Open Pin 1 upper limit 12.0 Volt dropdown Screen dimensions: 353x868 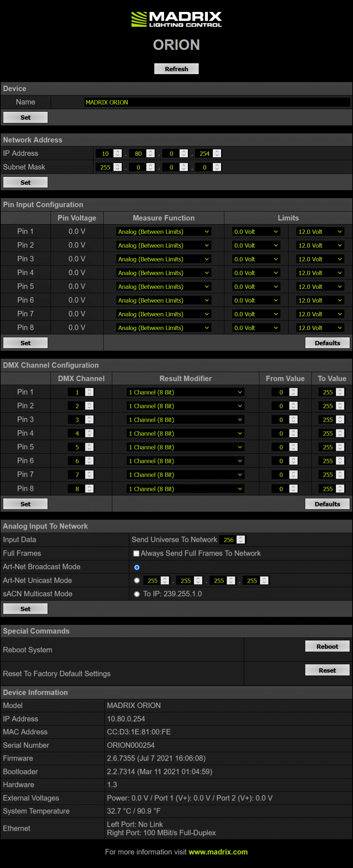320,232
